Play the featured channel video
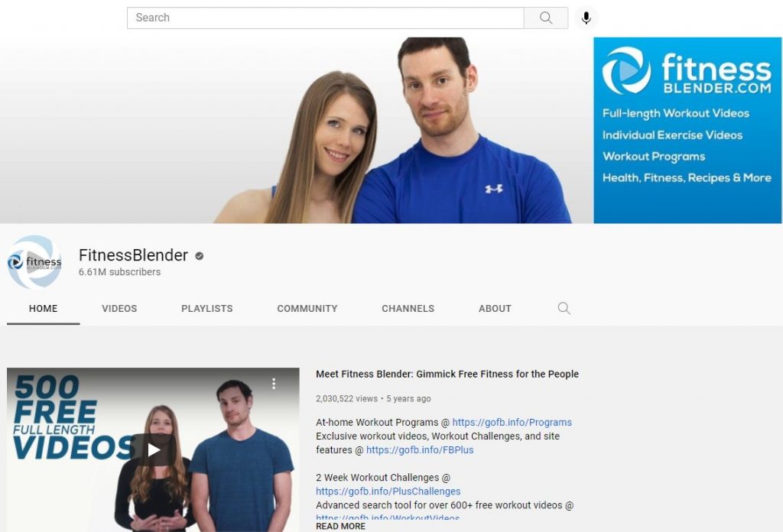This screenshot has width=783, height=532. (x=153, y=449)
